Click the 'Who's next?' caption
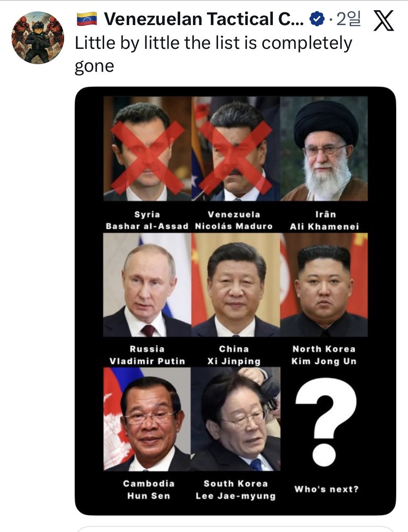Screen dimensions: 408x532 pyautogui.click(x=326, y=489)
